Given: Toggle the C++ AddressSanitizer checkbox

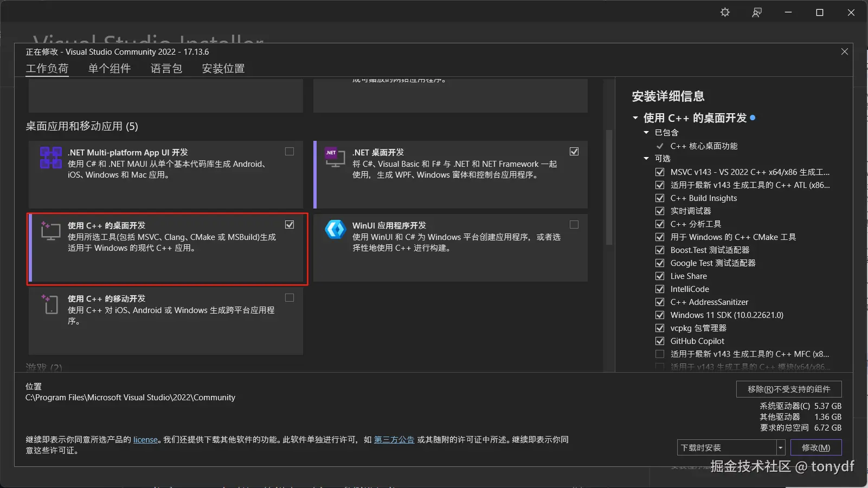Looking at the screenshot, I should tap(660, 302).
